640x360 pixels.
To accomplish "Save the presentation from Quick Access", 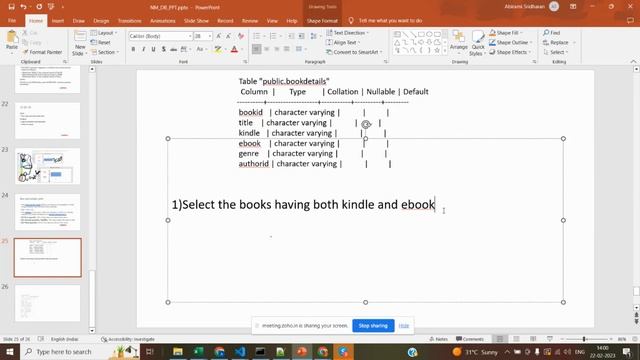I will tap(11, 7).
